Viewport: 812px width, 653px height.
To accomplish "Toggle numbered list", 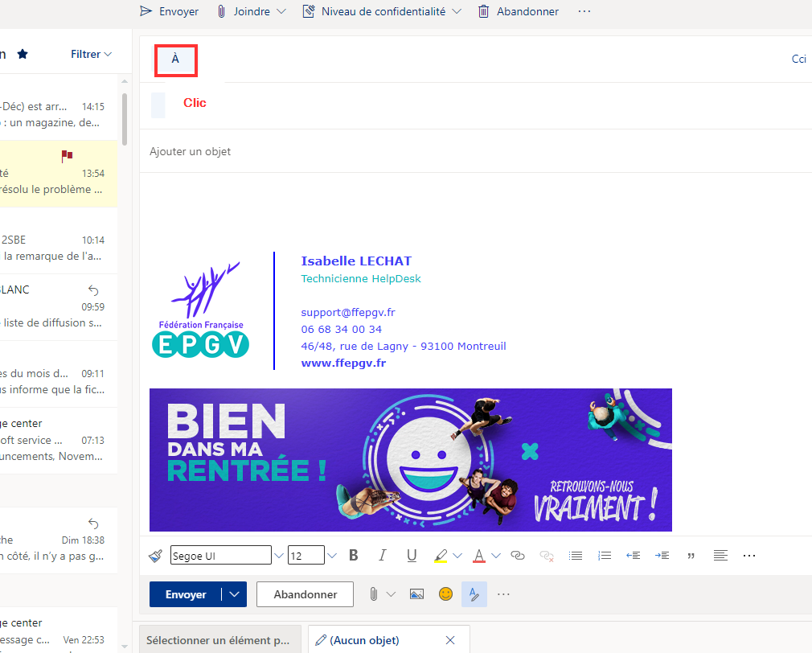I will click(x=605, y=556).
